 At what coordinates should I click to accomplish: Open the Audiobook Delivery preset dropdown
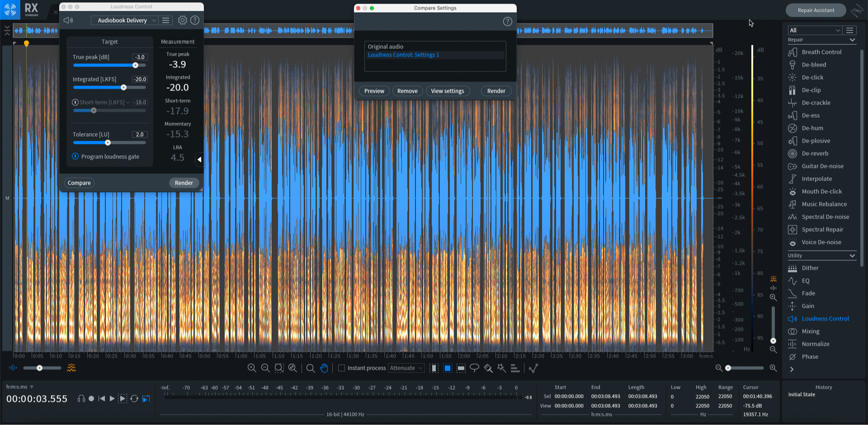[x=125, y=20]
